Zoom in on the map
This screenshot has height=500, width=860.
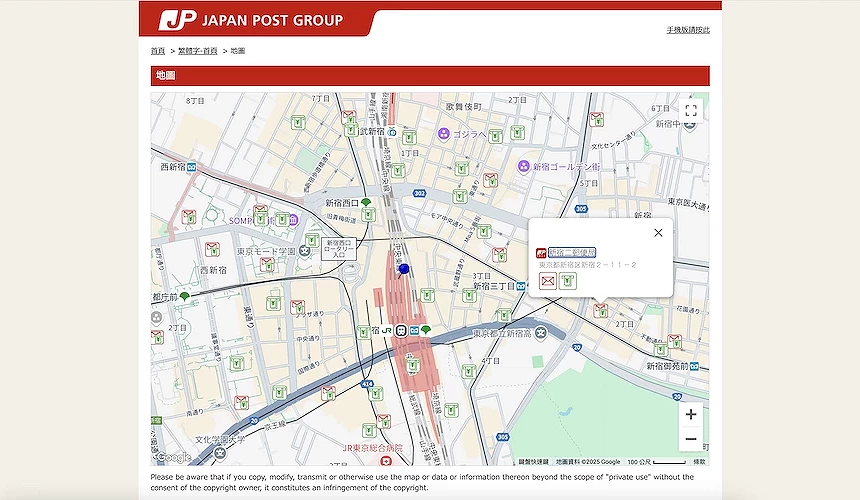coord(691,414)
